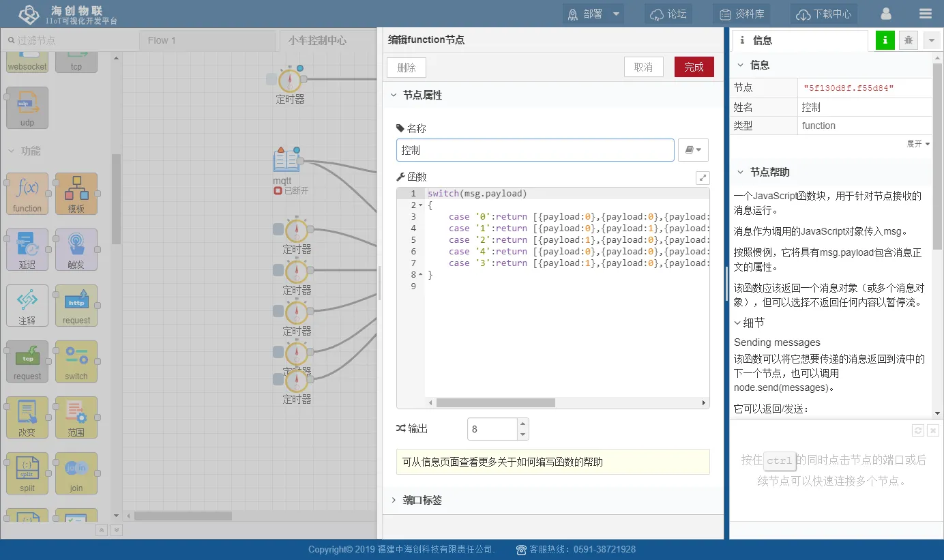Select the 改变 change palette node

(x=27, y=417)
